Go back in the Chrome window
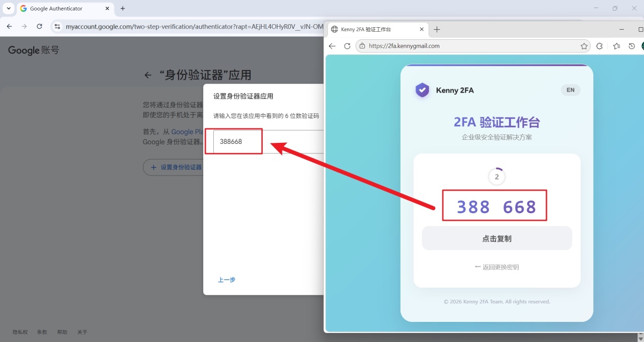 tap(9, 26)
